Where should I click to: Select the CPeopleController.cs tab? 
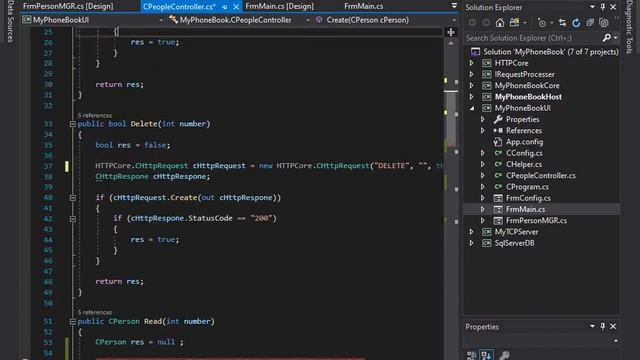(179, 7)
